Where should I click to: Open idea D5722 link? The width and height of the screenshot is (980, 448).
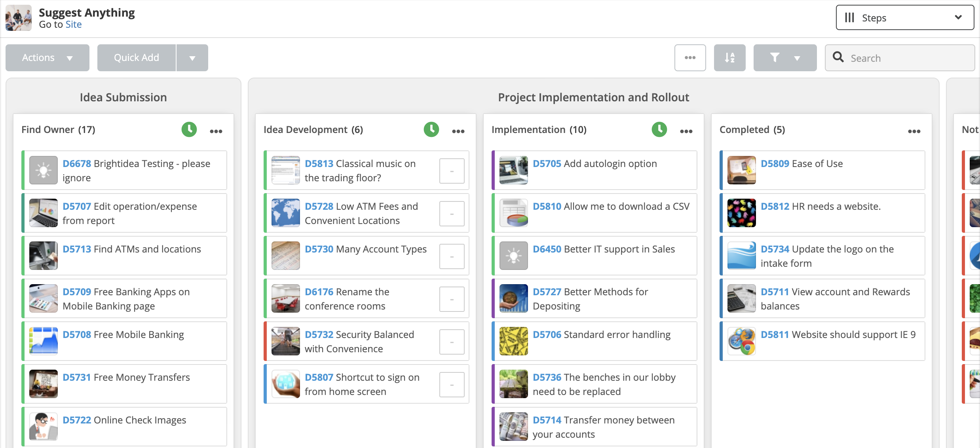coord(77,420)
